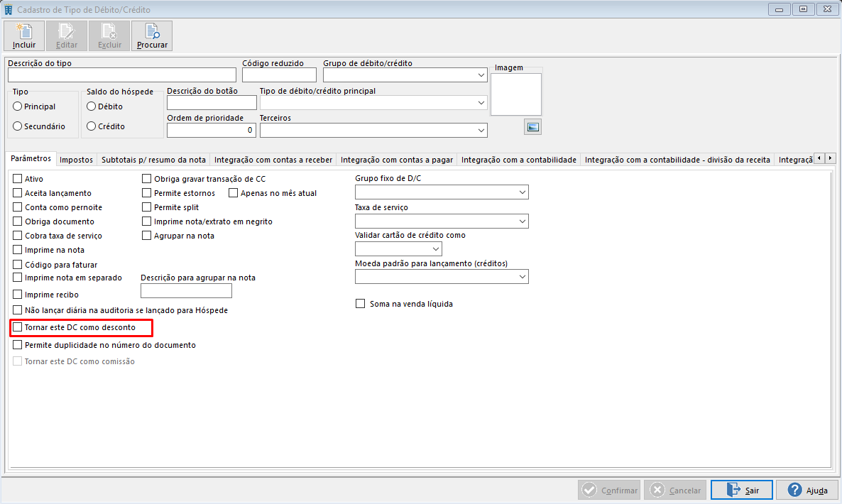Screen dimensions: 842x504
Task: Click the Código reduzido field
Action: (279, 75)
